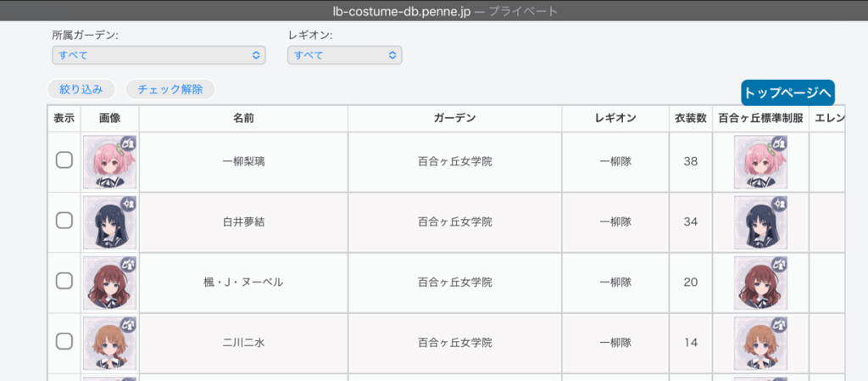Viewport: 868px width, 381px height.
Task: Toggle the 二川二水 row checkbox
Action: point(64,341)
